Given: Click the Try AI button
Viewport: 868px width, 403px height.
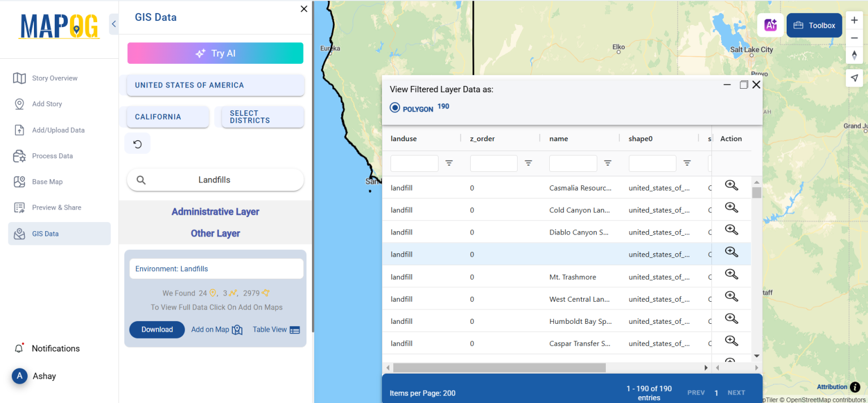Looking at the screenshot, I should pyautogui.click(x=215, y=53).
